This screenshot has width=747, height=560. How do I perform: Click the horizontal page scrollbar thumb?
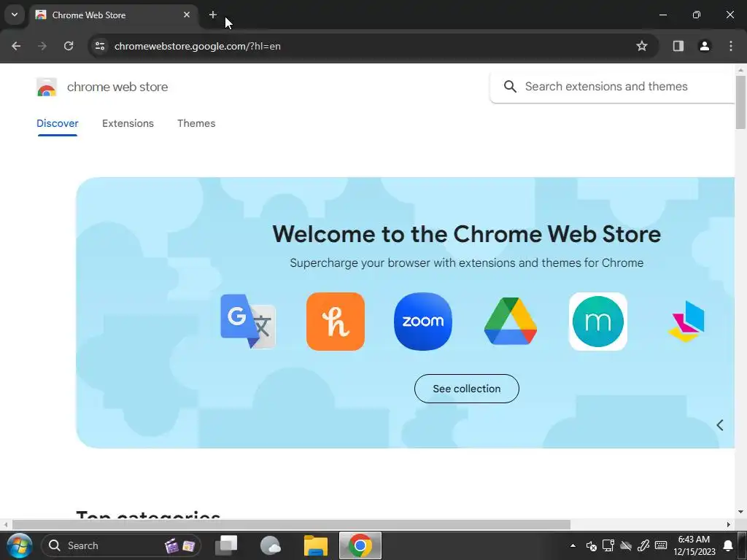click(x=291, y=524)
